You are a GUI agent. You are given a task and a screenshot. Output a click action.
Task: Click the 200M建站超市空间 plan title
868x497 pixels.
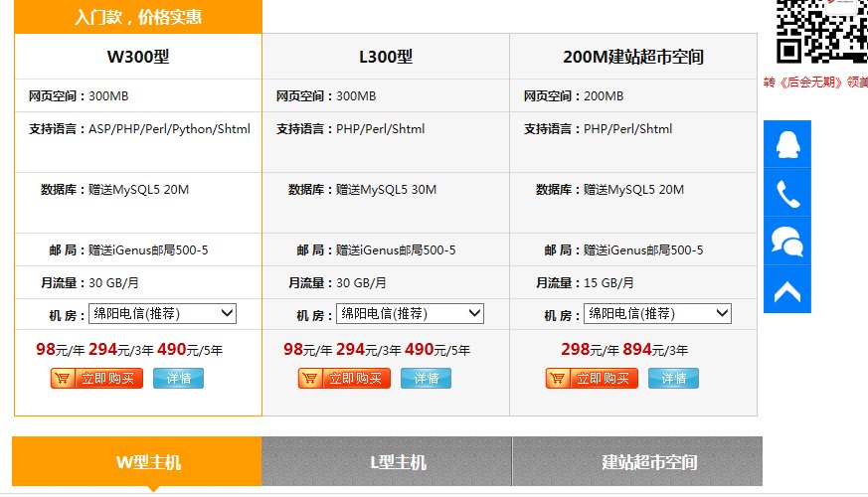coord(633,57)
